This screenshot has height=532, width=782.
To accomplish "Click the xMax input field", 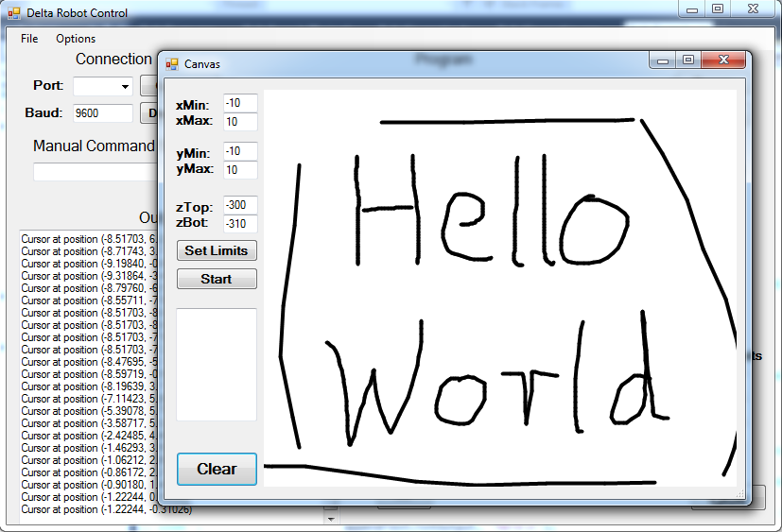I will 240,122.
